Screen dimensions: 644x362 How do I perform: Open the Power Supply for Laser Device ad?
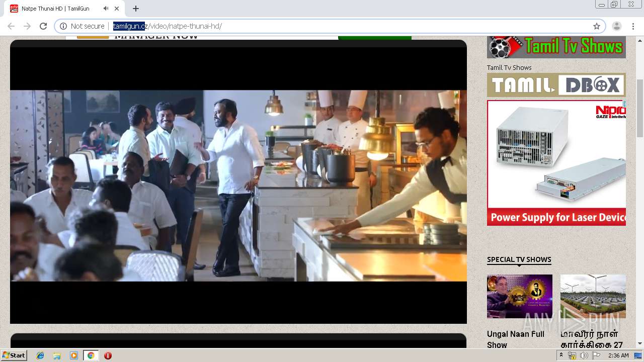point(556,163)
